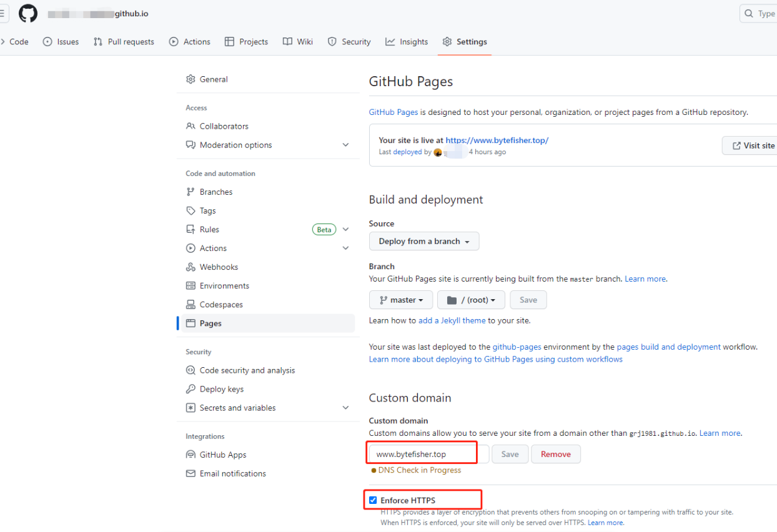Image resolution: width=777 pixels, height=532 pixels.
Task: Click the red Remove button
Action: click(555, 454)
